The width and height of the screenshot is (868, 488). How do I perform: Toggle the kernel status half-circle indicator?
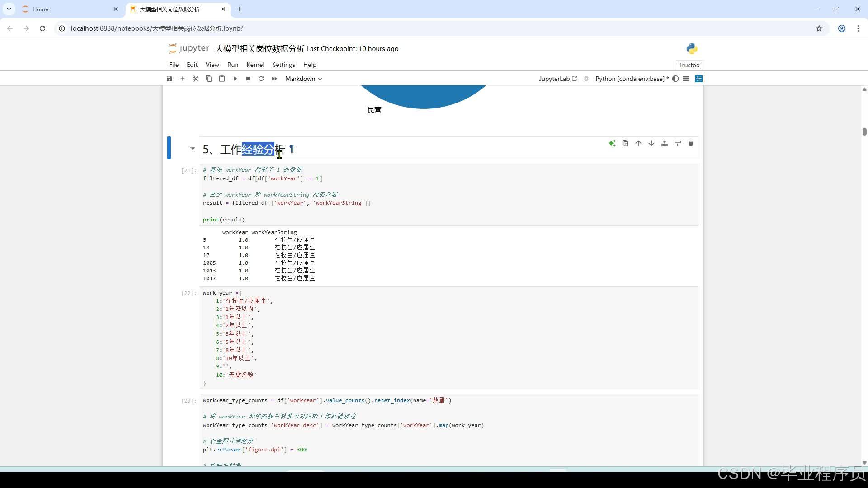pyautogui.click(x=675, y=79)
